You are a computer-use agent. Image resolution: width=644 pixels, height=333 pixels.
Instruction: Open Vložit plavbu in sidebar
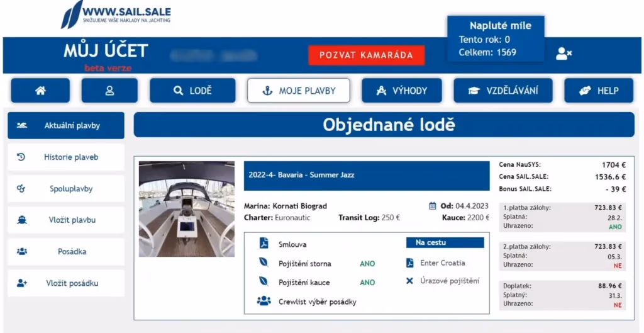[65, 220]
